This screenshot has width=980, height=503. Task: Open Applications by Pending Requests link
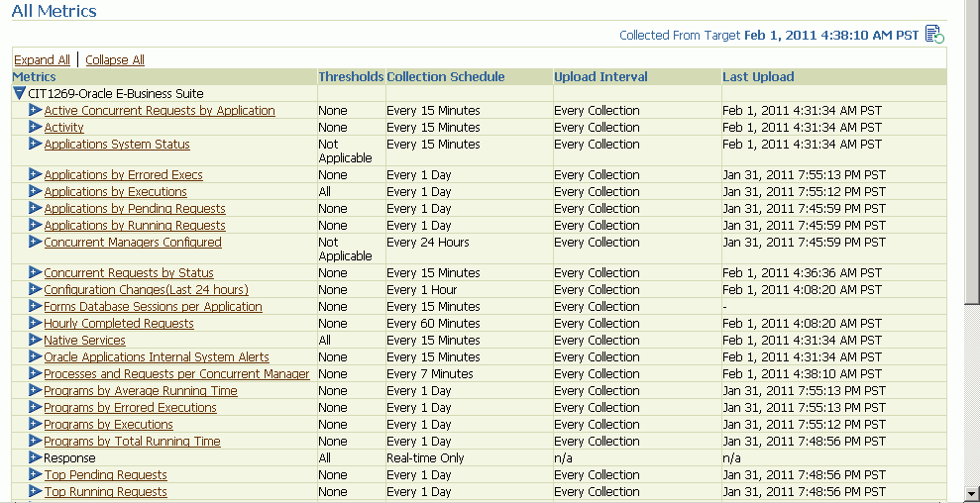pos(135,209)
